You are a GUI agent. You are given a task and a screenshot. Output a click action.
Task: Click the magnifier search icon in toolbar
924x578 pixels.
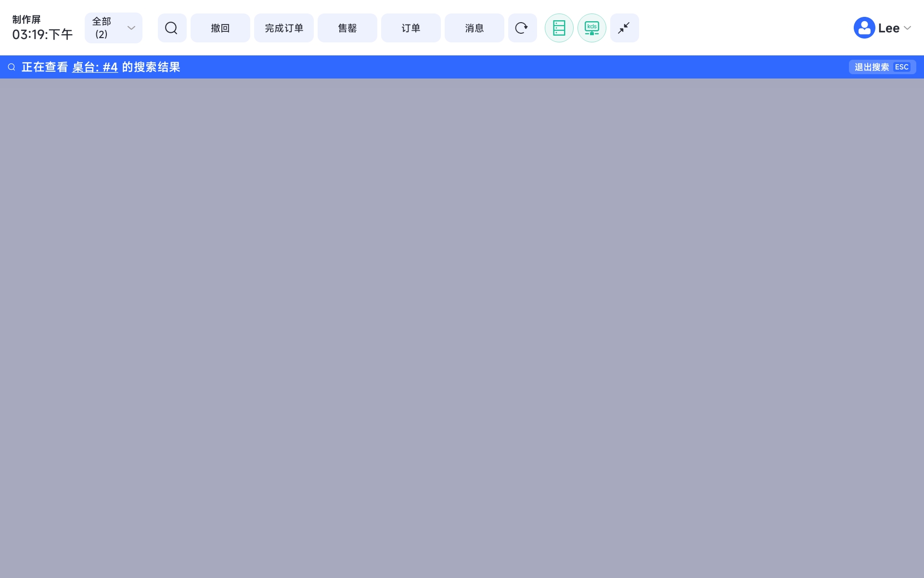coord(172,28)
